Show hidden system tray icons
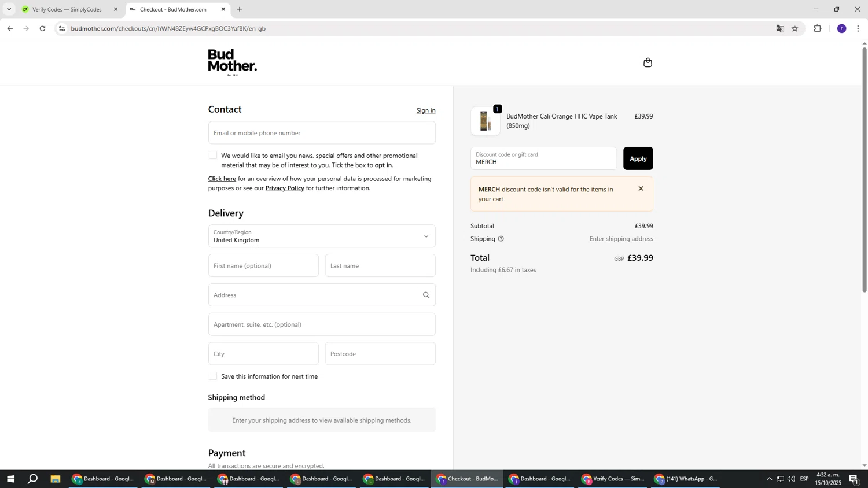Image resolution: width=868 pixels, height=488 pixels. pyautogui.click(x=769, y=479)
